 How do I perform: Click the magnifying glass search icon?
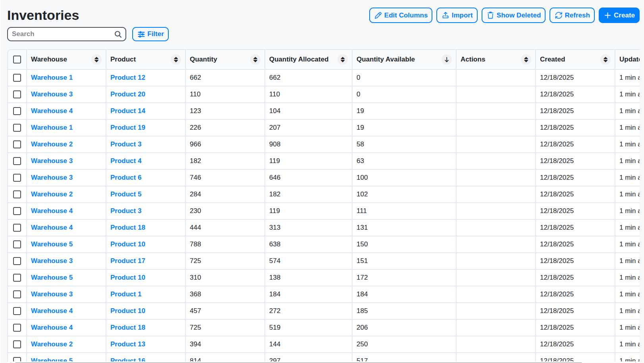[x=118, y=34]
